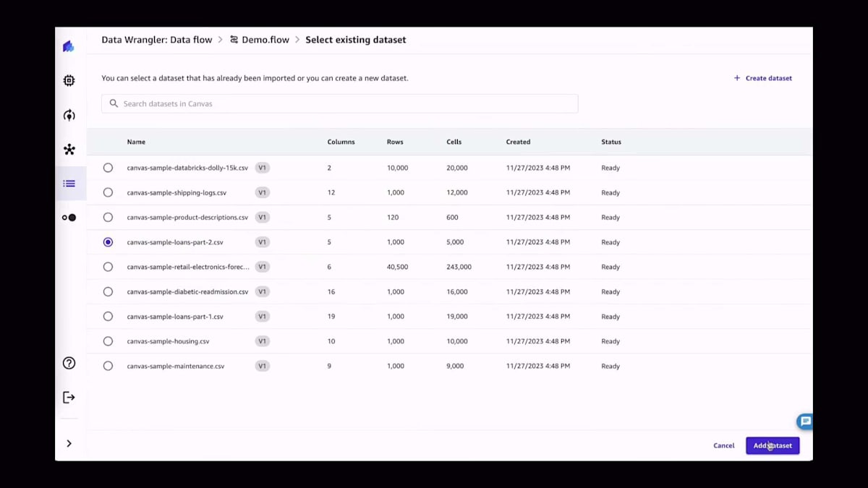Sort by the Name column header
The image size is (868, 488).
pyautogui.click(x=136, y=142)
